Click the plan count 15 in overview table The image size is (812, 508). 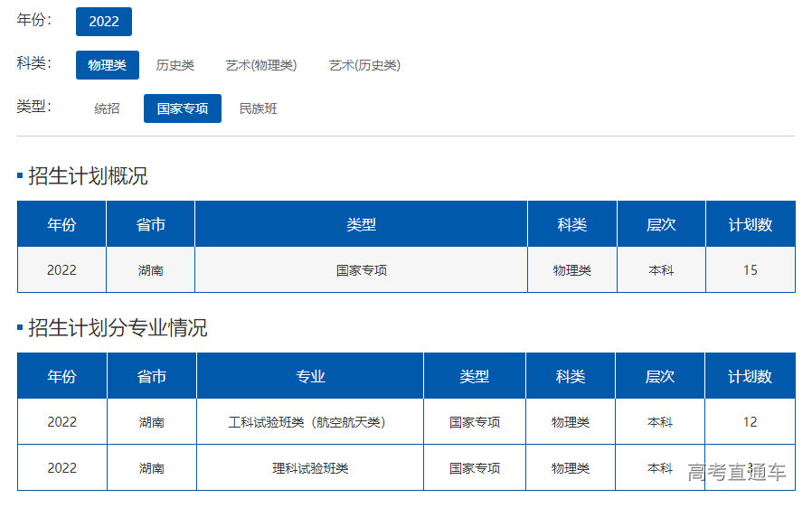tap(750, 270)
